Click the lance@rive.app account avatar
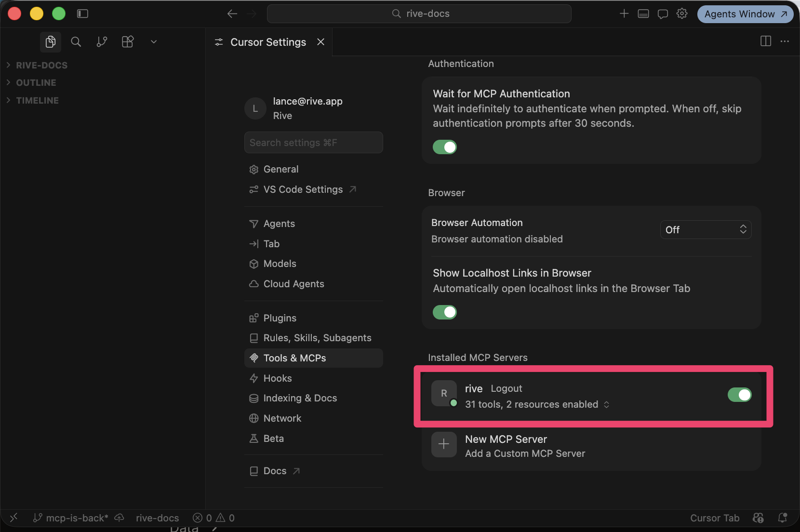The width and height of the screenshot is (800, 532). [255, 108]
